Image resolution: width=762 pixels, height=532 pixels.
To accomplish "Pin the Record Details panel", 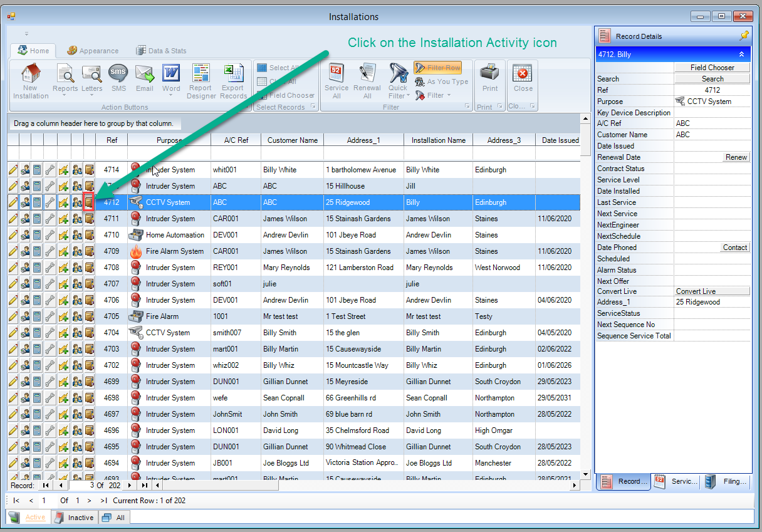I will click(744, 36).
